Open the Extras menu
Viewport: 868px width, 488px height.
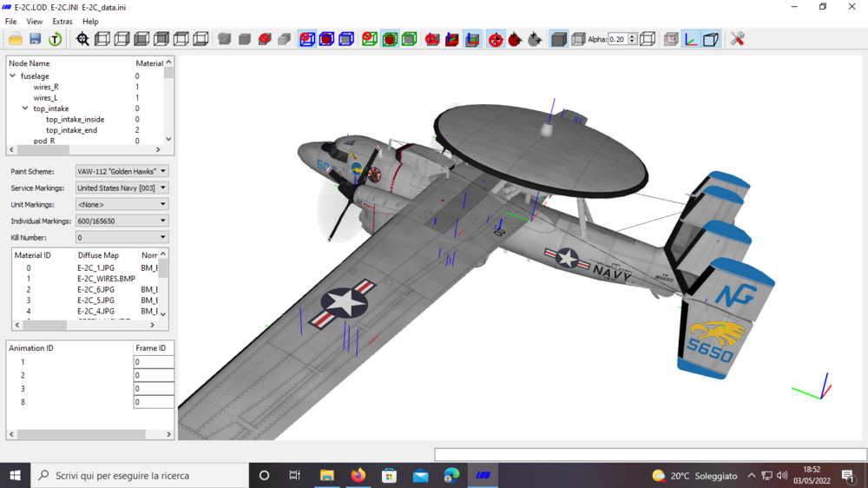62,22
